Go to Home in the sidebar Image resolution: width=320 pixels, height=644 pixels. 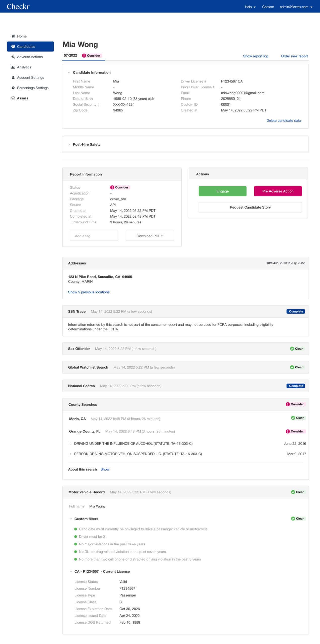[30, 36]
